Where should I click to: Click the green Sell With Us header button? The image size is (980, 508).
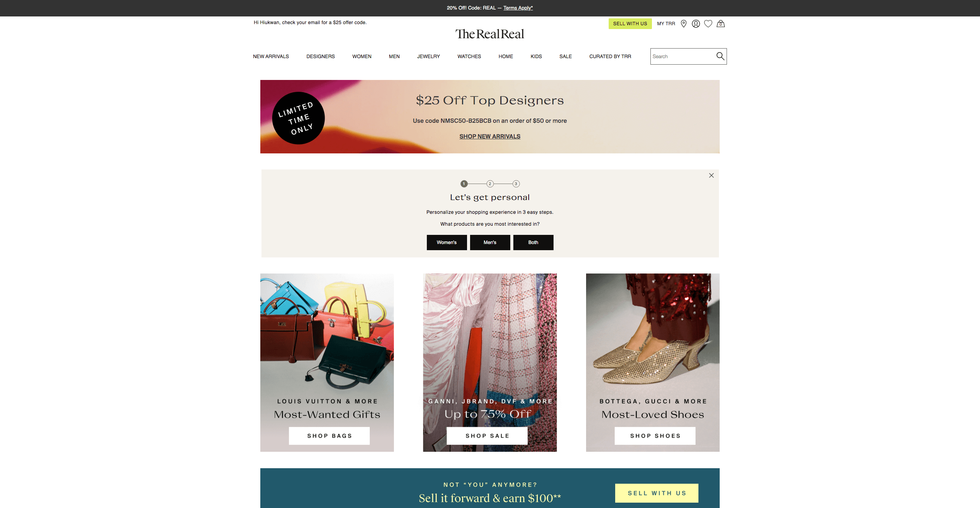click(x=630, y=24)
